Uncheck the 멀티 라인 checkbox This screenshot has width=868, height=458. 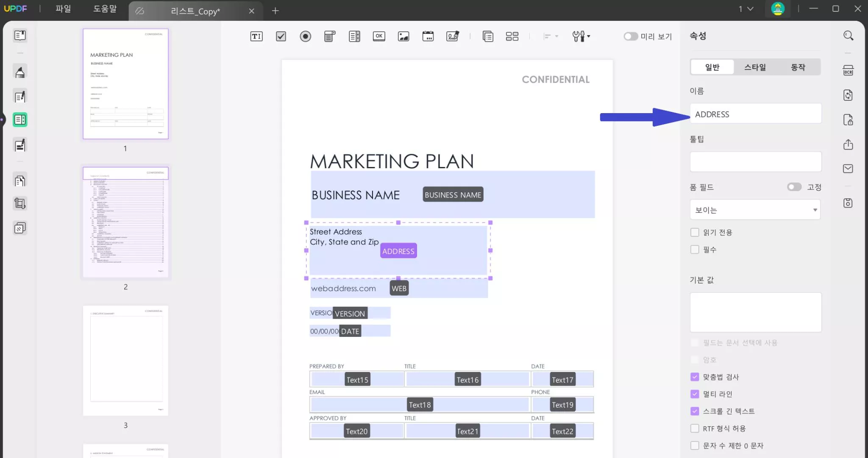coord(695,394)
